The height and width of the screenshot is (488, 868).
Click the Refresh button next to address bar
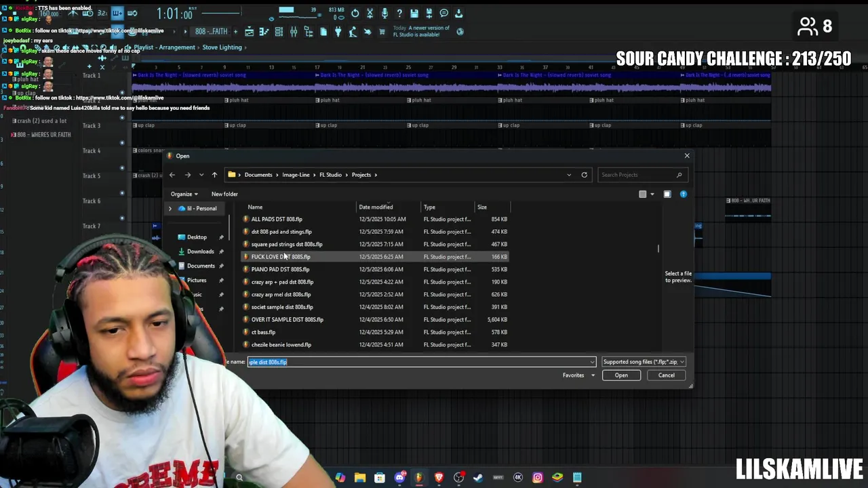point(584,175)
